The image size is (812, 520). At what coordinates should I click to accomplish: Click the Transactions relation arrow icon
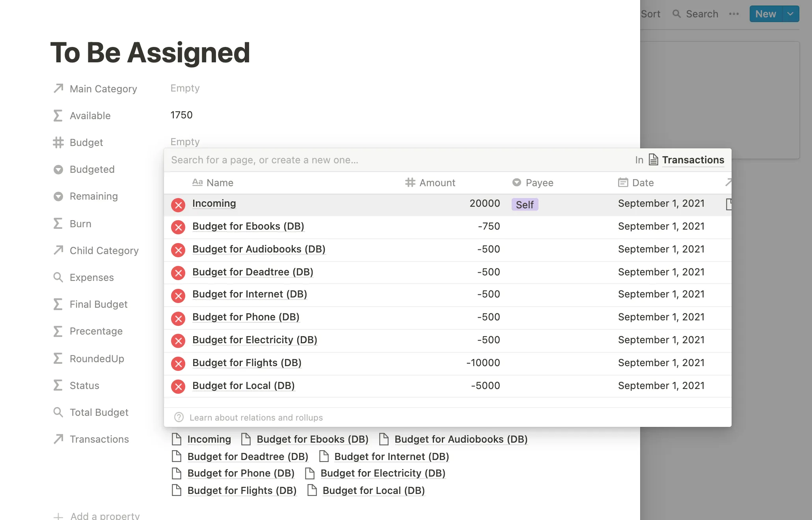click(x=58, y=439)
